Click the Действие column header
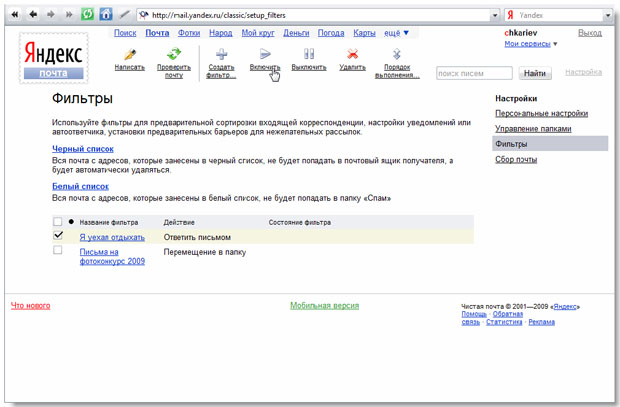 (179, 222)
